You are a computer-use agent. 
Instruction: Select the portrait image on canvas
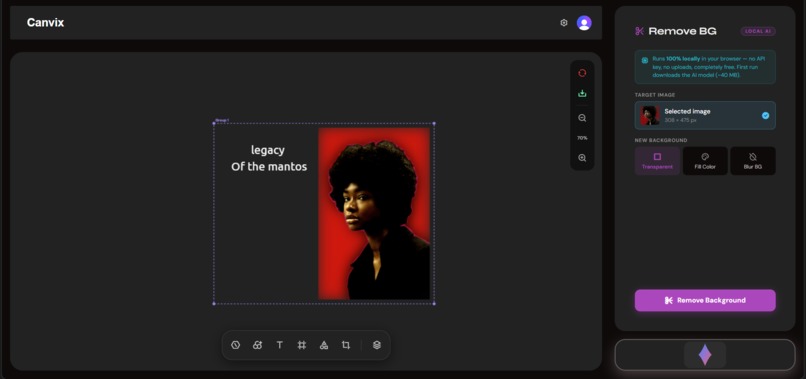click(x=374, y=213)
